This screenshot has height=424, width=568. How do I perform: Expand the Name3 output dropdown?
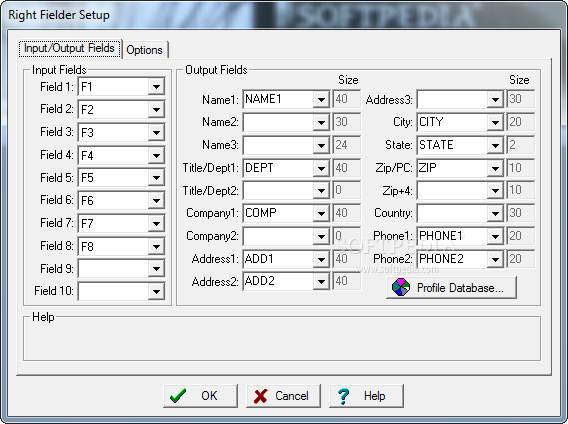tap(321, 145)
